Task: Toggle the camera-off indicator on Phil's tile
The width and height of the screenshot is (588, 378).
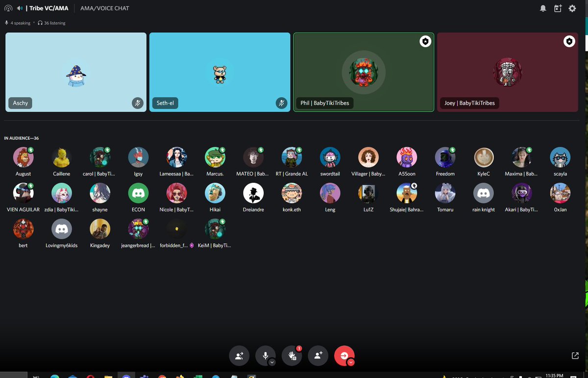Action: tap(425, 42)
